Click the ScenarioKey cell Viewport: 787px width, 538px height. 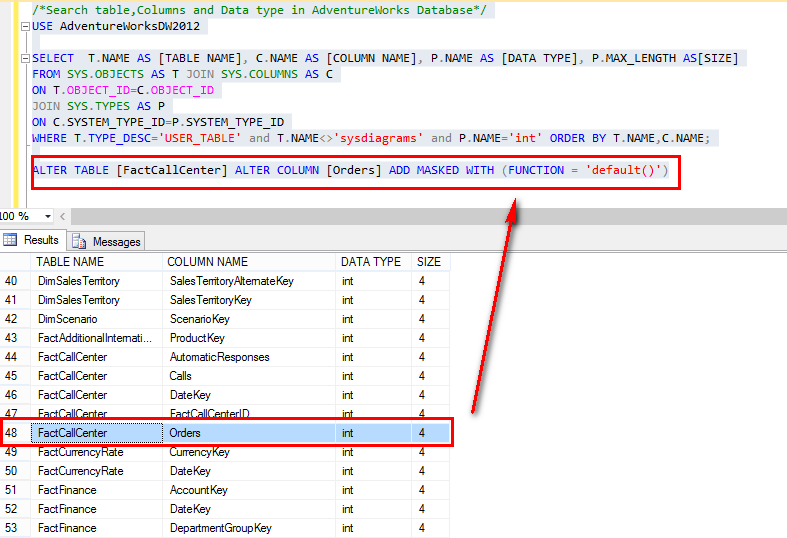pyautogui.click(x=249, y=319)
